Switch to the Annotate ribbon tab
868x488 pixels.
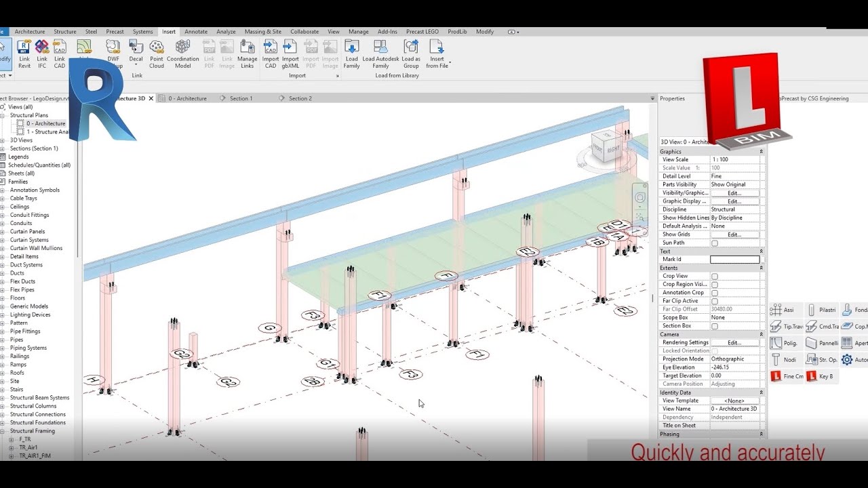click(x=196, y=32)
